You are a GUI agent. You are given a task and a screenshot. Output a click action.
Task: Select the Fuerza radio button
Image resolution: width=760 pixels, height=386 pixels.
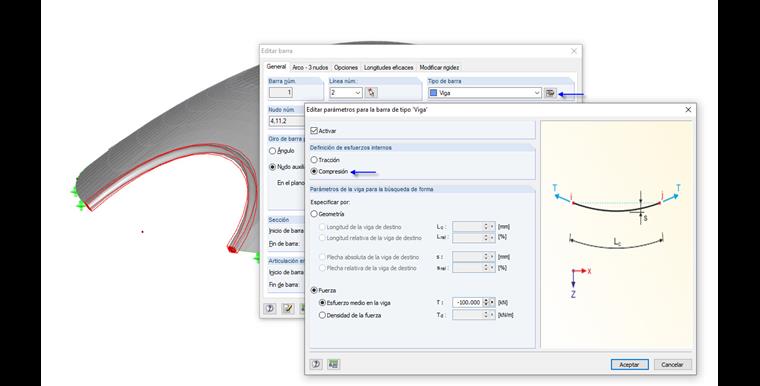(x=314, y=290)
